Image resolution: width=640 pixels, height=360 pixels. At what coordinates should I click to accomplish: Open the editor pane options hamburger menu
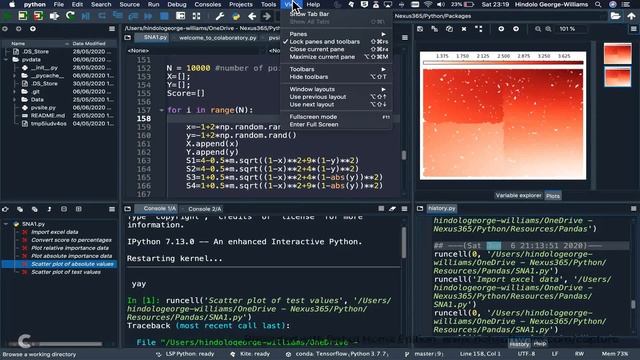(x=404, y=38)
